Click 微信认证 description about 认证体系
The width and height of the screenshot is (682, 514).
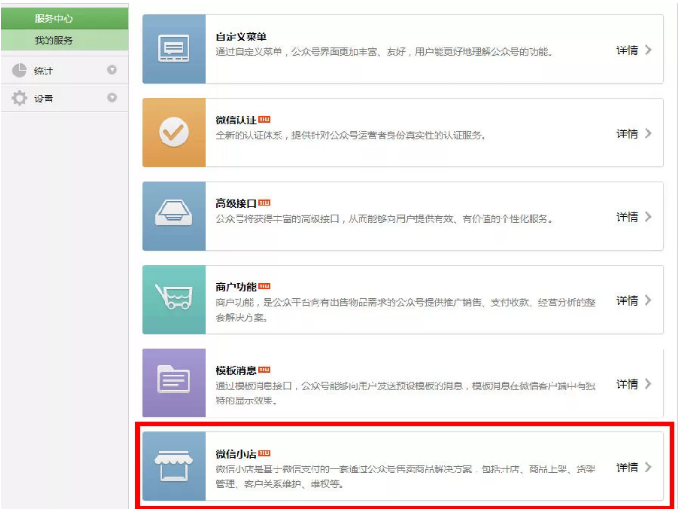click(x=350, y=135)
